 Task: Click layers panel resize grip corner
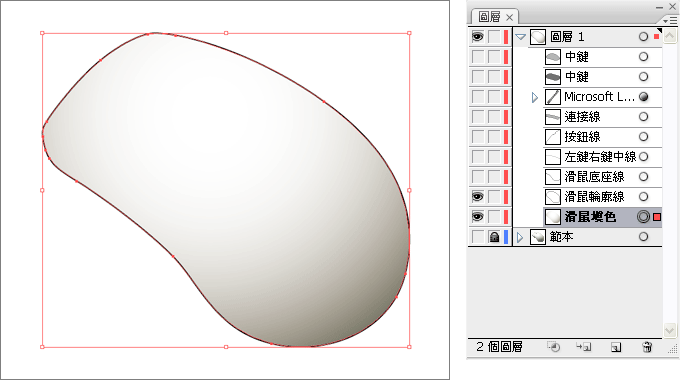[x=673, y=349]
